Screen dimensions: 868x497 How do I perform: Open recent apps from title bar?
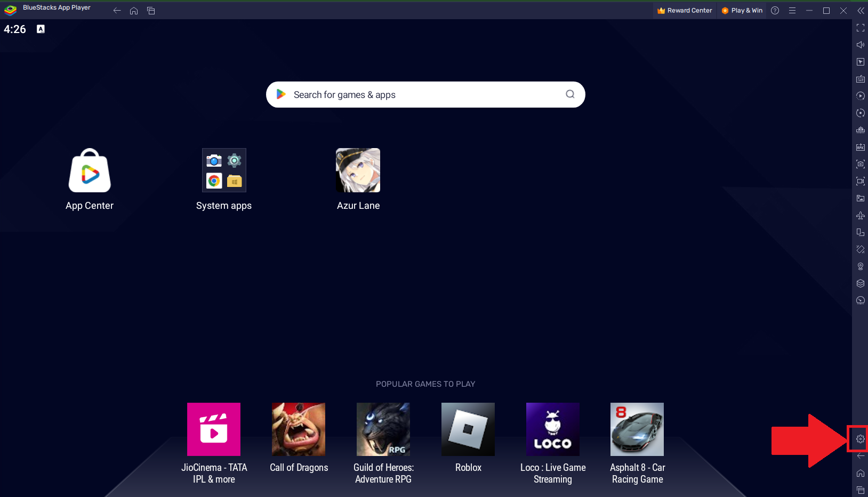click(151, 11)
